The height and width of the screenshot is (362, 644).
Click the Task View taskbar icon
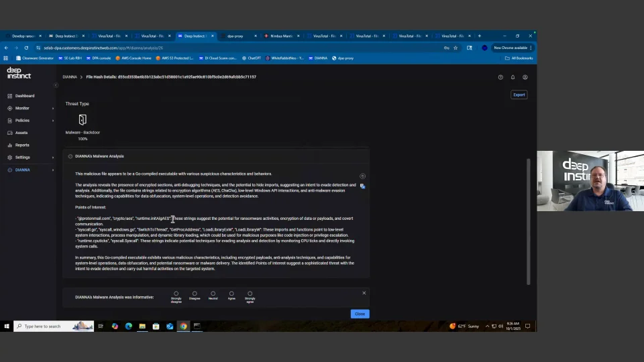(x=101, y=326)
